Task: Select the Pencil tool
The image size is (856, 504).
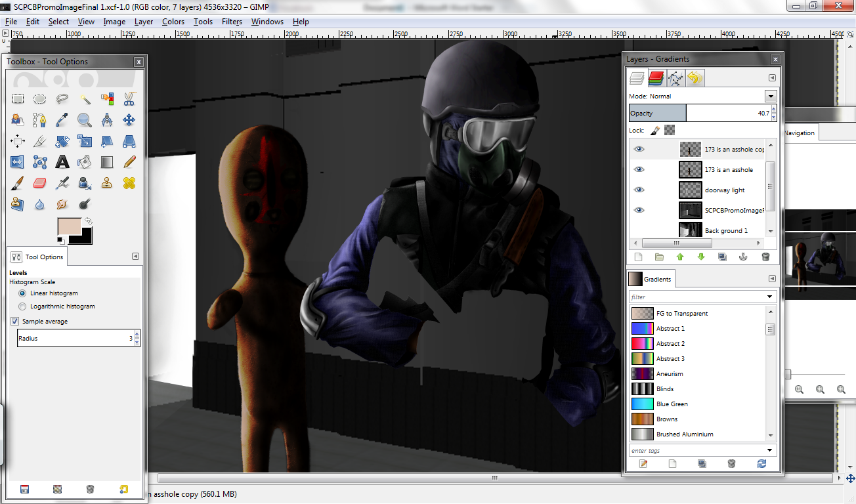Action: pyautogui.click(x=129, y=161)
